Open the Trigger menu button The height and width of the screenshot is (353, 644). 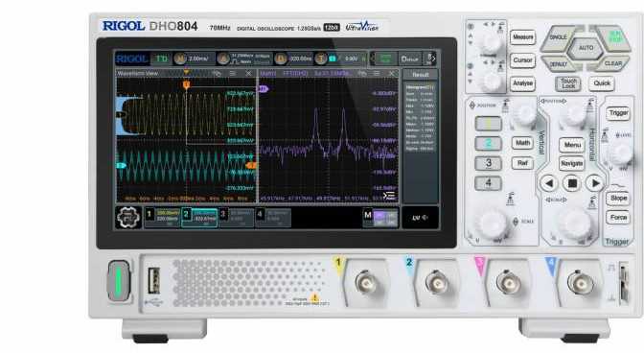pos(618,113)
